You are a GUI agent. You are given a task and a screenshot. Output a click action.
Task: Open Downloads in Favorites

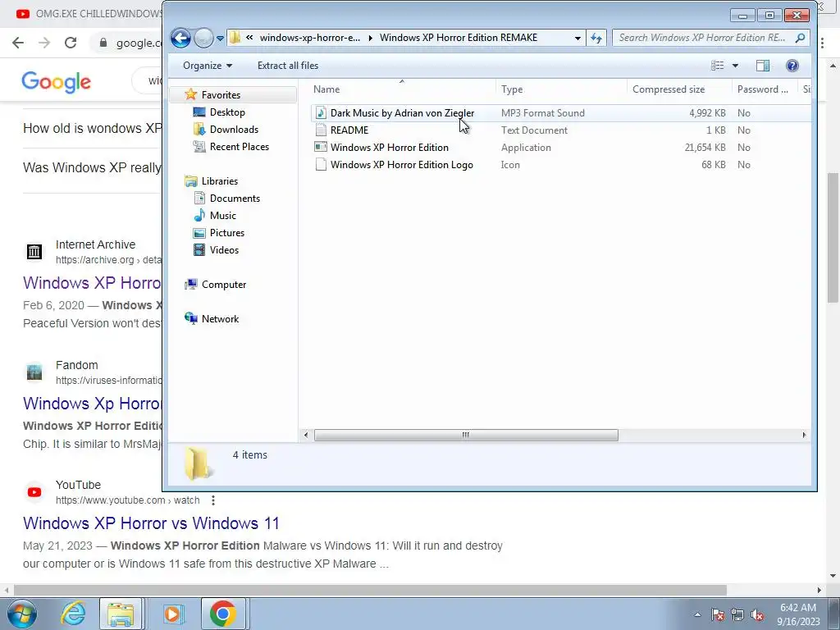[x=234, y=129]
